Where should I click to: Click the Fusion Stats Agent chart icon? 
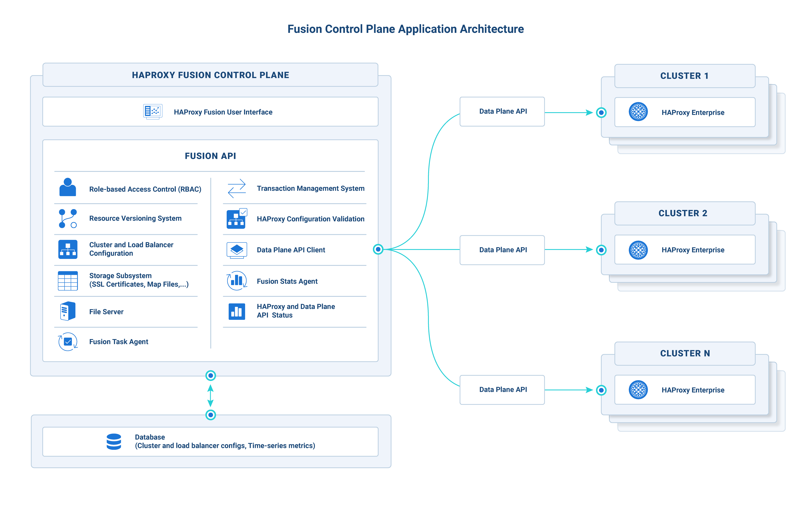(237, 280)
